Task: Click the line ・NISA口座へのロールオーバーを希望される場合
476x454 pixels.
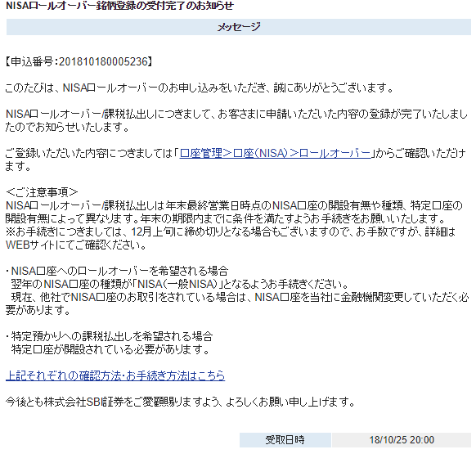Action: coord(117,271)
